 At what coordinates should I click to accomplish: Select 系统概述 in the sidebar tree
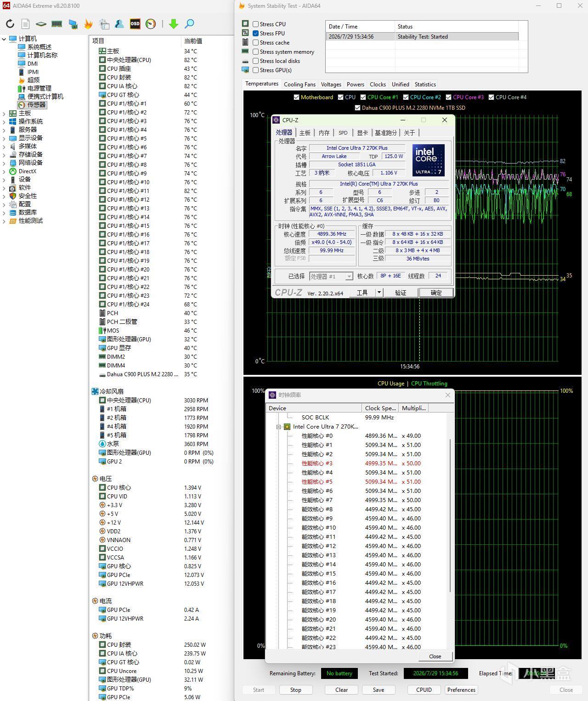[x=40, y=47]
